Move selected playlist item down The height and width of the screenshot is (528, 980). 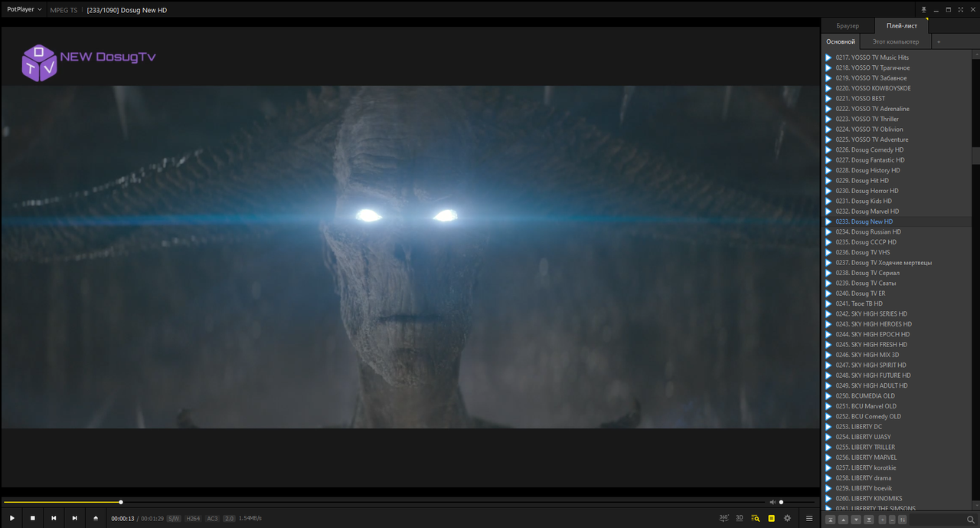click(856, 520)
